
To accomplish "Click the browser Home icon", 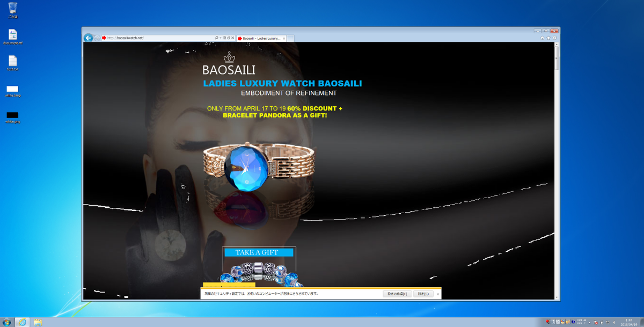I will tap(542, 38).
